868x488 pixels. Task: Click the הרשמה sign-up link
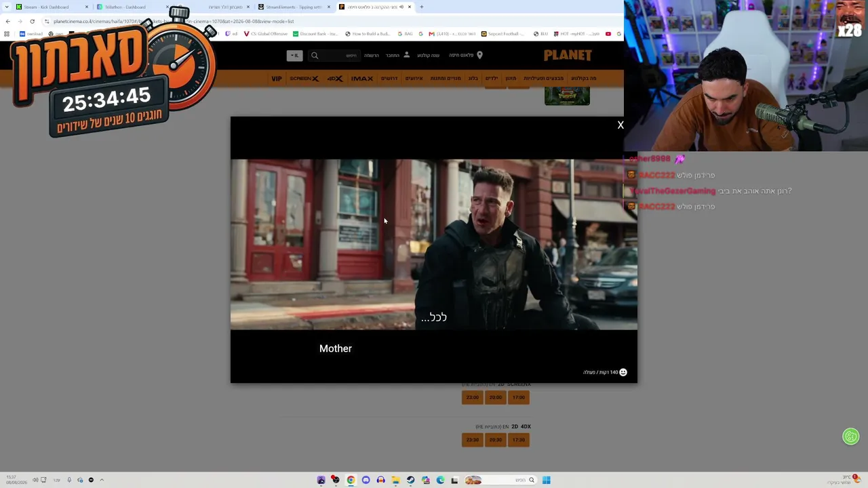point(372,56)
